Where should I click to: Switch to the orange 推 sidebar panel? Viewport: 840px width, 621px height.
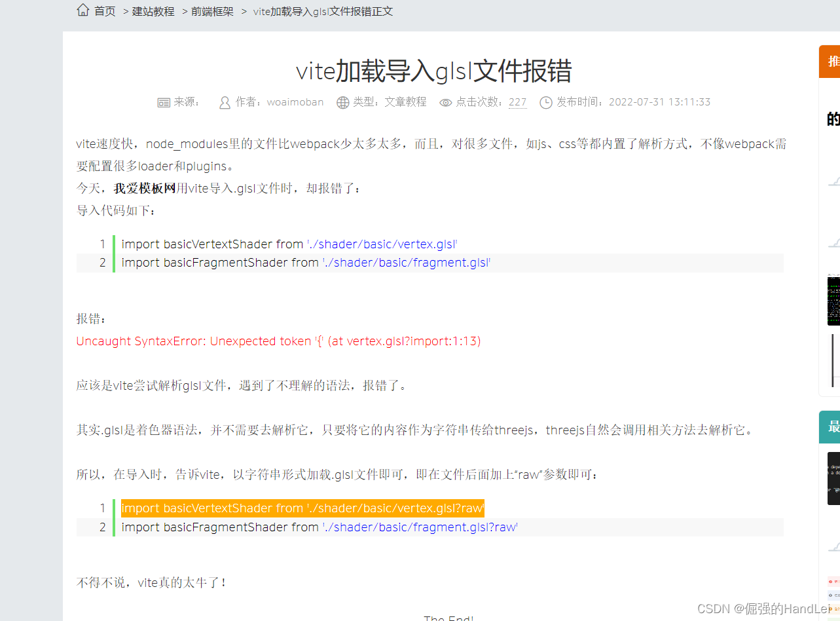(x=832, y=61)
